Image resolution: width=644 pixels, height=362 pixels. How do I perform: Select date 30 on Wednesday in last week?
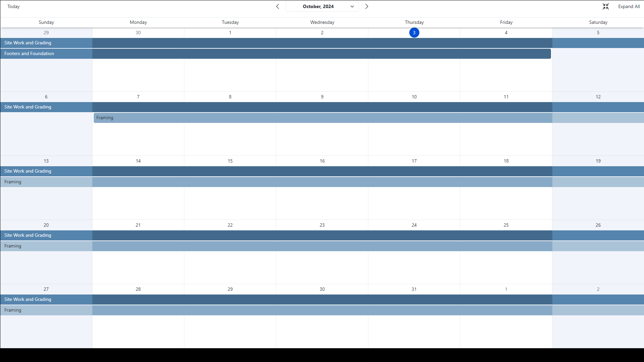[x=322, y=289]
